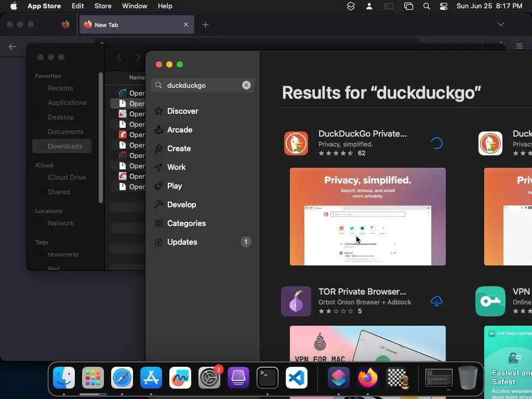Open the Help menu
Image resolution: width=532 pixels, height=399 pixels.
165,6
